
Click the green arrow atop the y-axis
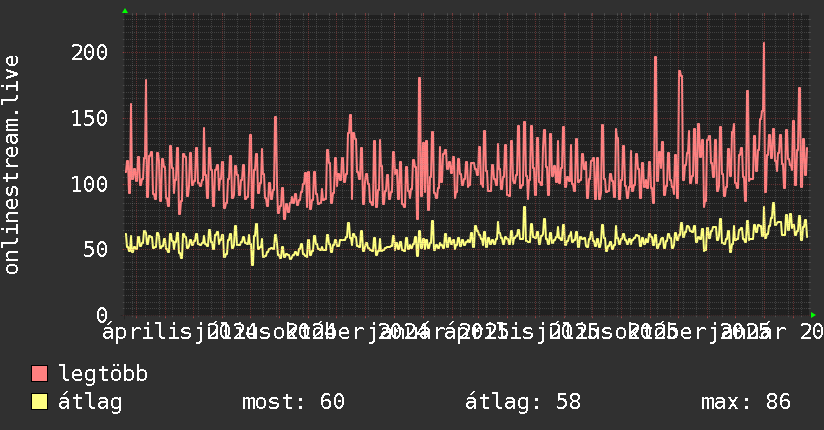pos(125,11)
